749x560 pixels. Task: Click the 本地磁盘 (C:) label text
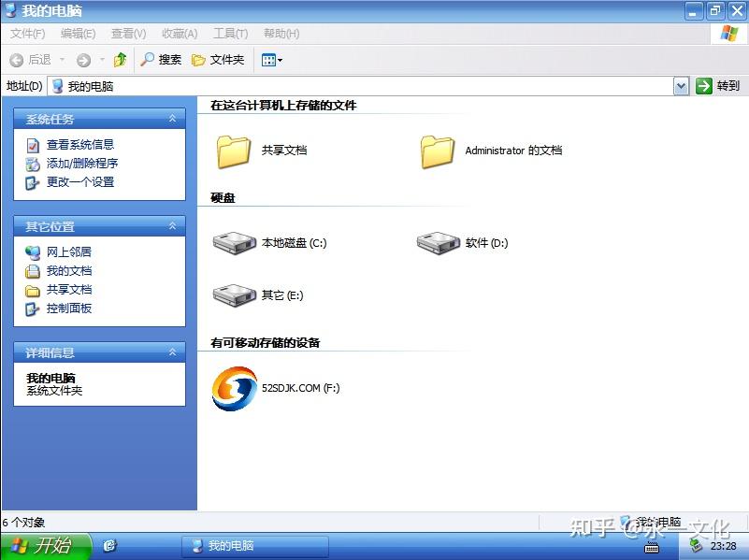click(295, 243)
